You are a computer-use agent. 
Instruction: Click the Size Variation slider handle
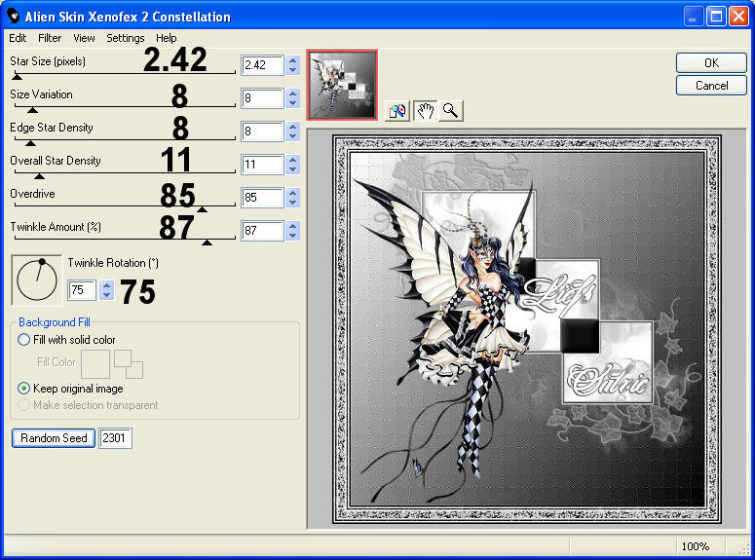[32, 110]
